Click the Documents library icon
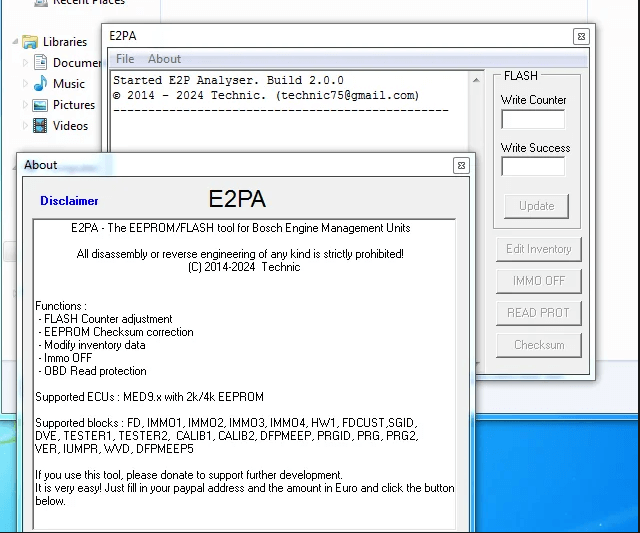This screenshot has height=533, width=640. pos(41,62)
